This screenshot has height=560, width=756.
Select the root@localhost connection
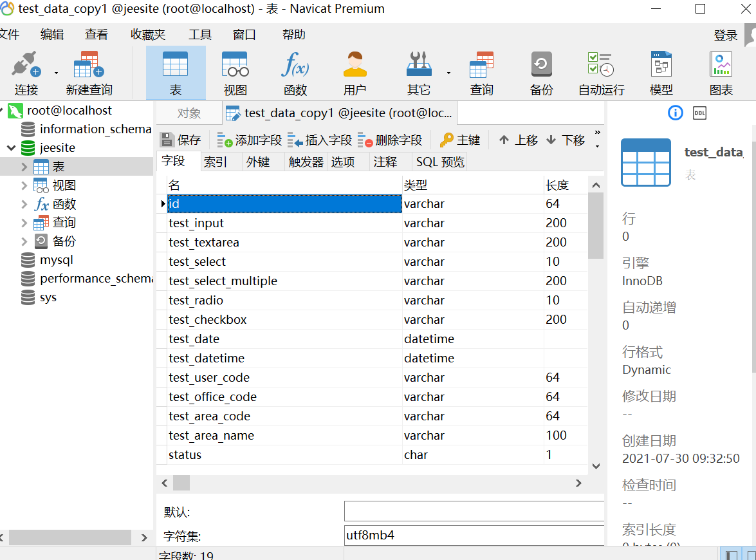tap(69, 111)
